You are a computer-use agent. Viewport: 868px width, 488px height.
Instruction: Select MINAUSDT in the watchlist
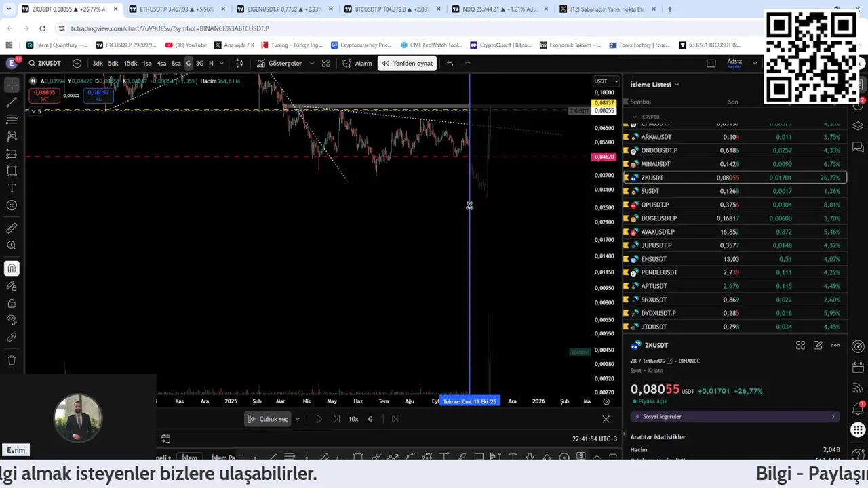coord(734,164)
